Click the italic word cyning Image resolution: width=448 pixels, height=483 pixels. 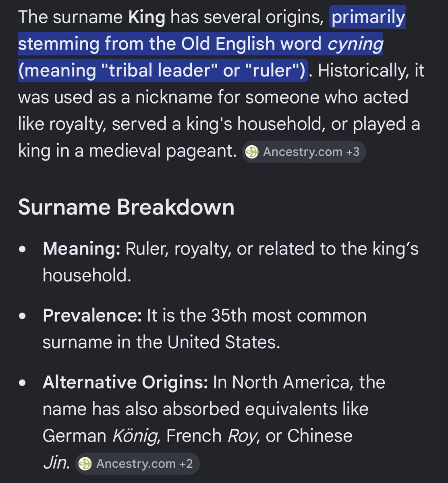pyautogui.click(x=355, y=44)
